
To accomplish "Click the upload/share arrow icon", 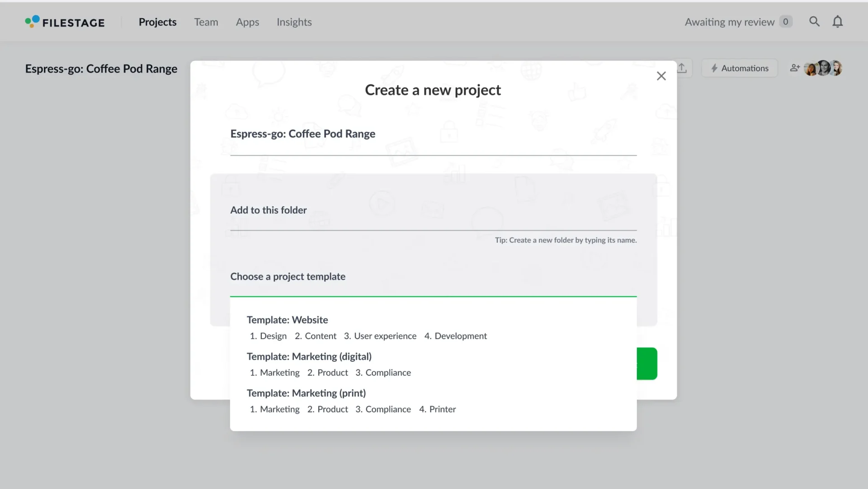I will (682, 68).
